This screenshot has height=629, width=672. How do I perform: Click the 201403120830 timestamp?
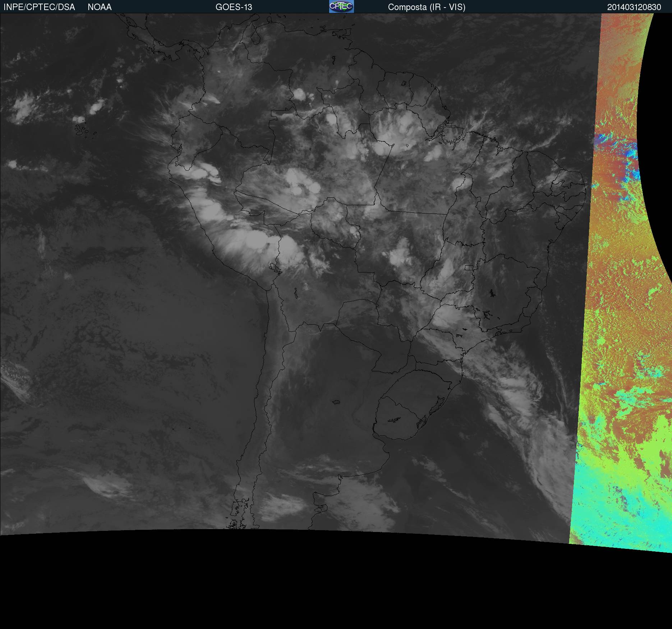tap(634, 7)
